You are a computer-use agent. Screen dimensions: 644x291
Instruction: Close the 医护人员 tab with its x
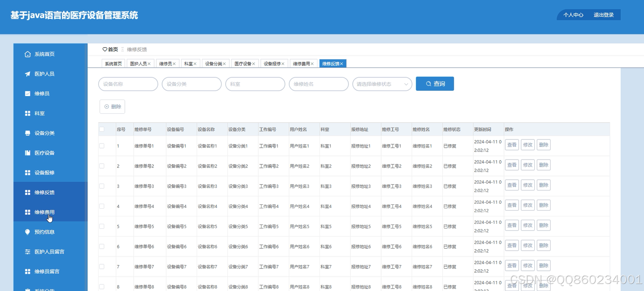click(149, 64)
